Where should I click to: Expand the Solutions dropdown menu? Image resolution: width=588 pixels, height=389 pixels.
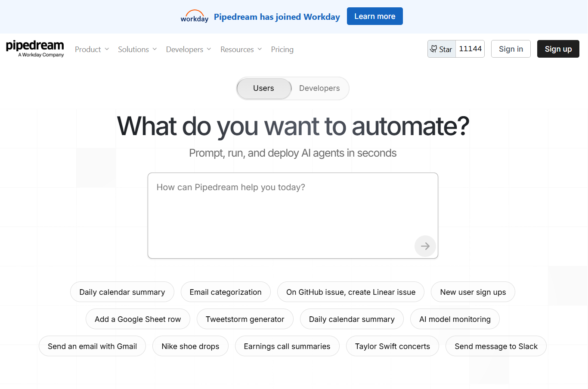137,49
